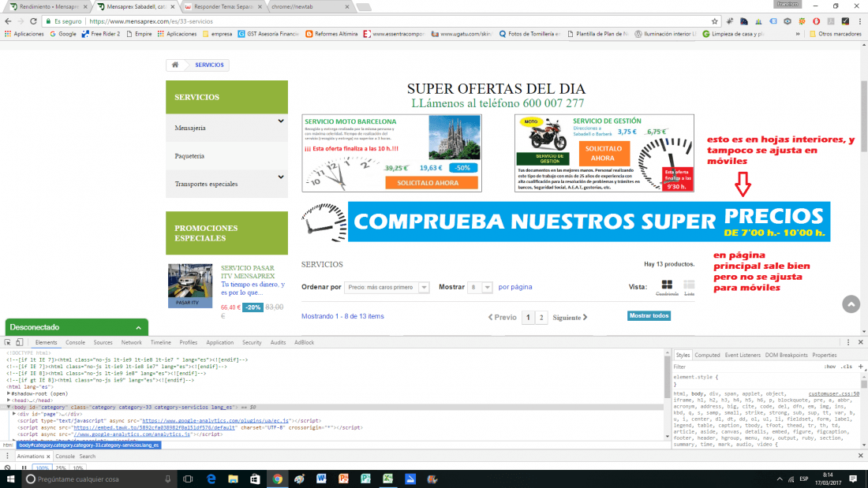Click SOLICITALO AHORA in Moto Barcelona offer

click(x=431, y=183)
